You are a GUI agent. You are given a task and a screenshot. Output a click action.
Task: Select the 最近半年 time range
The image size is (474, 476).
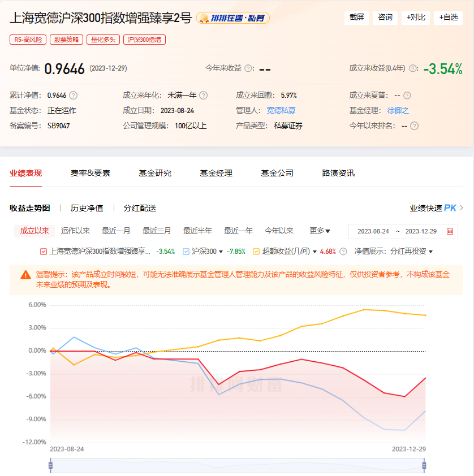pyautogui.click(x=197, y=231)
